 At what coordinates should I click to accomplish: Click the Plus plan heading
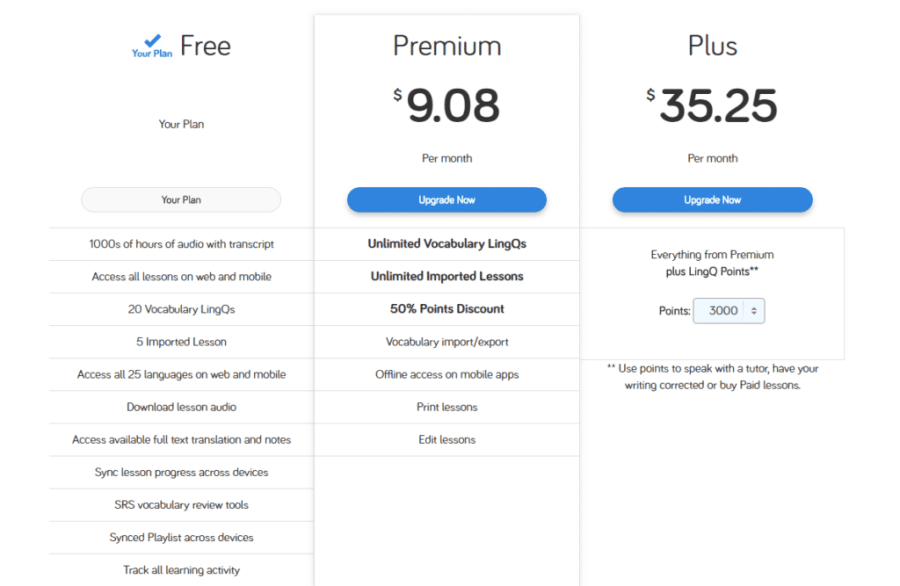coord(712,46)
